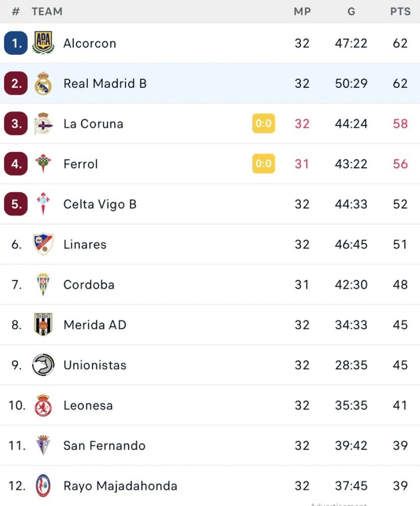Tap the Rayo Majadahonda crest

pos(43,486)
